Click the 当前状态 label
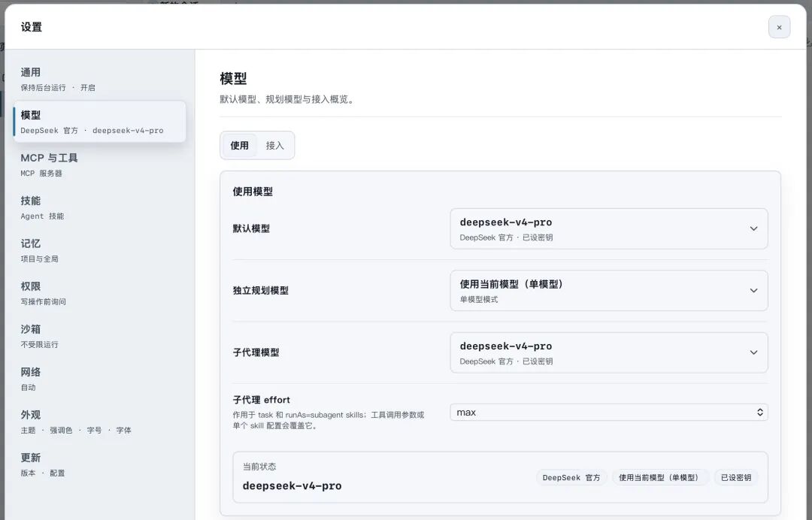Viewport: 812px width, 520px height. pyautogui.click(x=259, y=467)
